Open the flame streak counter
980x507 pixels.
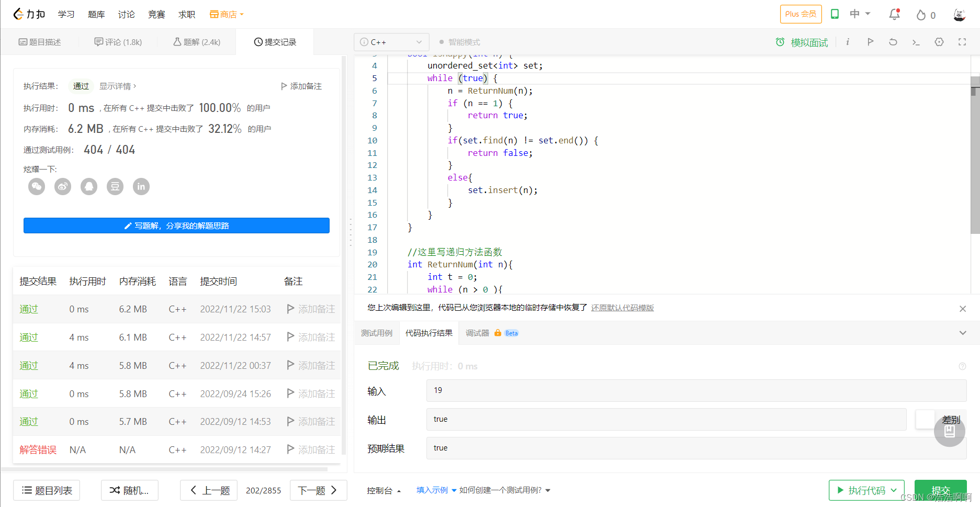(926, 15)
